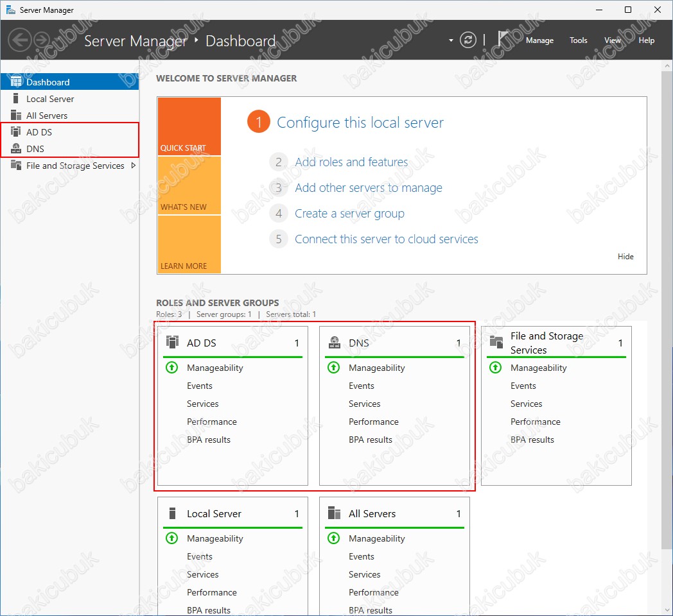Click the AD DS tile icon
The width and height of the screenshot is (673, 616).
point(172,342)
